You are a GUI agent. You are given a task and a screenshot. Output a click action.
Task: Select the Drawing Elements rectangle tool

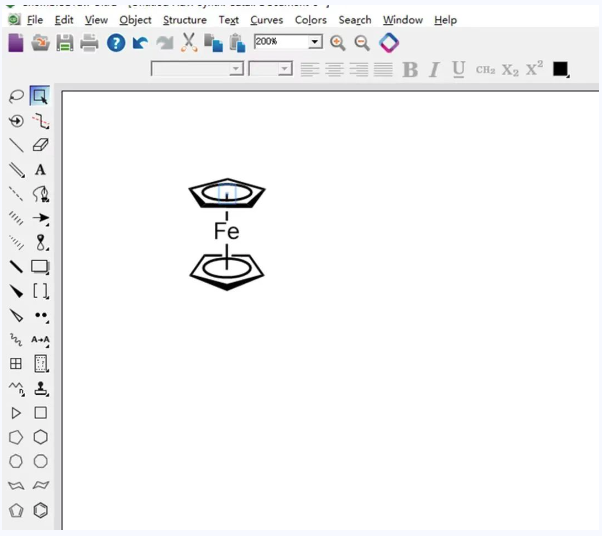pos(40,267)
